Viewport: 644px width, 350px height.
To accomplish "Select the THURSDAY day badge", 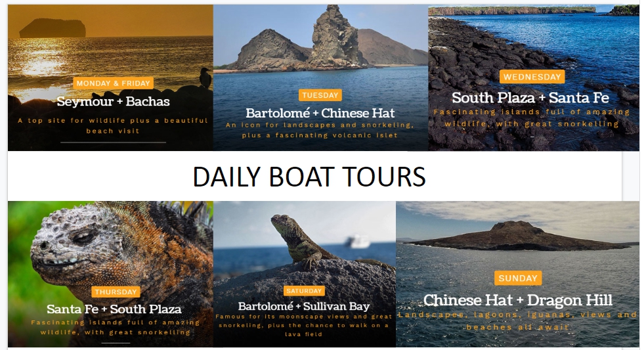I will (116, 292).
